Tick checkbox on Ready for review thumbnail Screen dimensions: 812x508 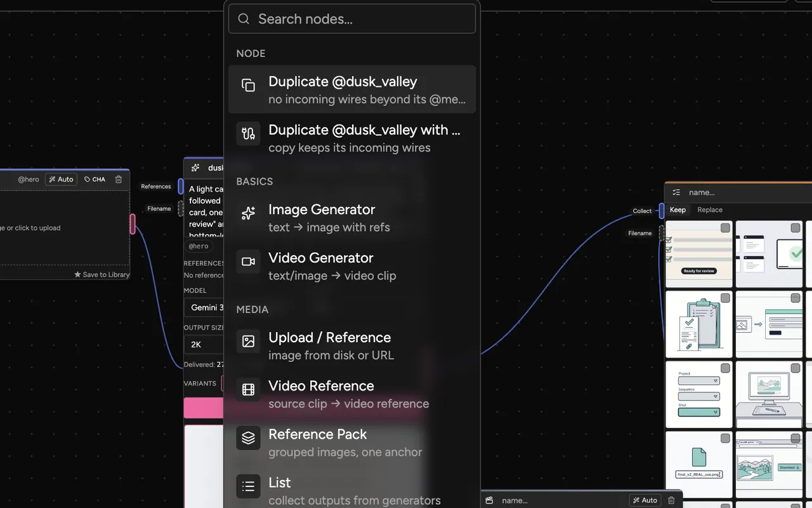(x=725, y=228)
